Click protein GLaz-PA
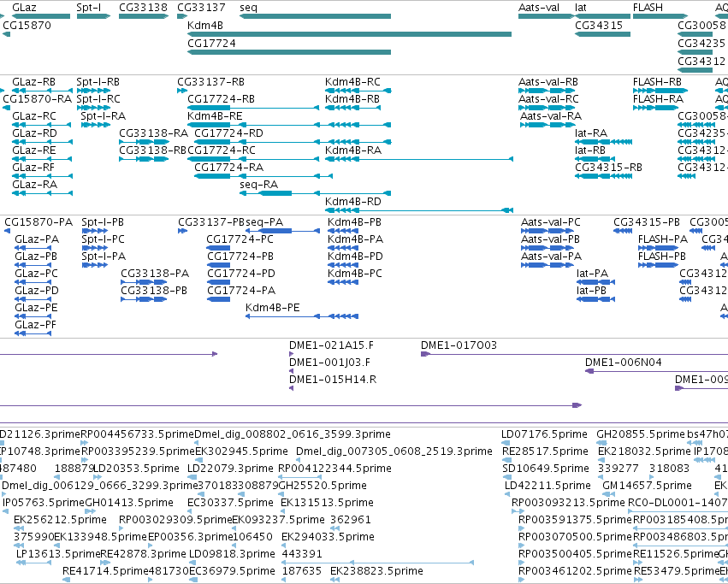 tap(33, 248)
